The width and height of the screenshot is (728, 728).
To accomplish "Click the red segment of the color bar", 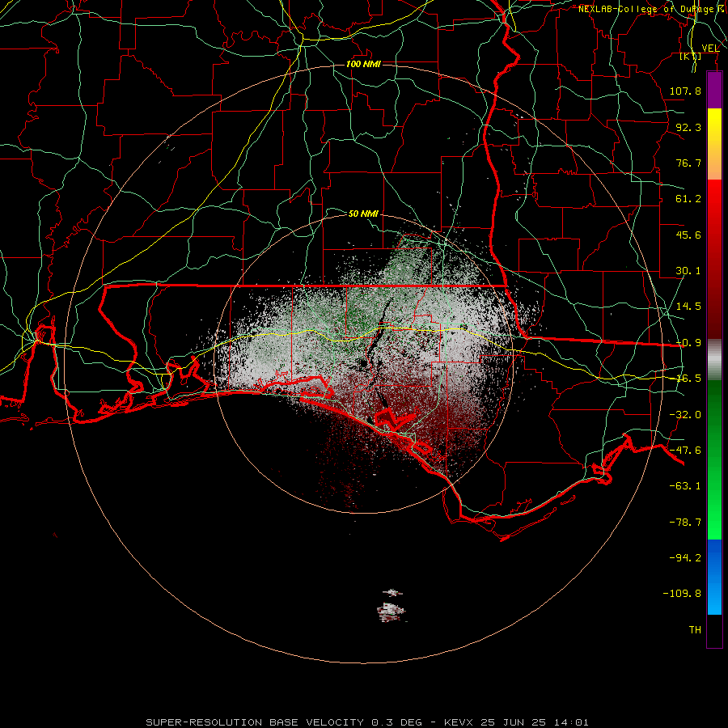I will tap(714, 259).
